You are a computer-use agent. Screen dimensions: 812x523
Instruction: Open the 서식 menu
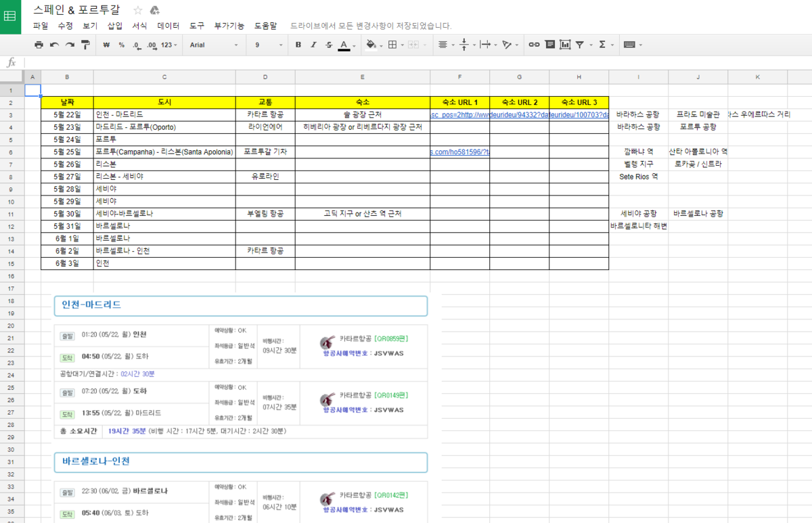click(x=139, y=26)
